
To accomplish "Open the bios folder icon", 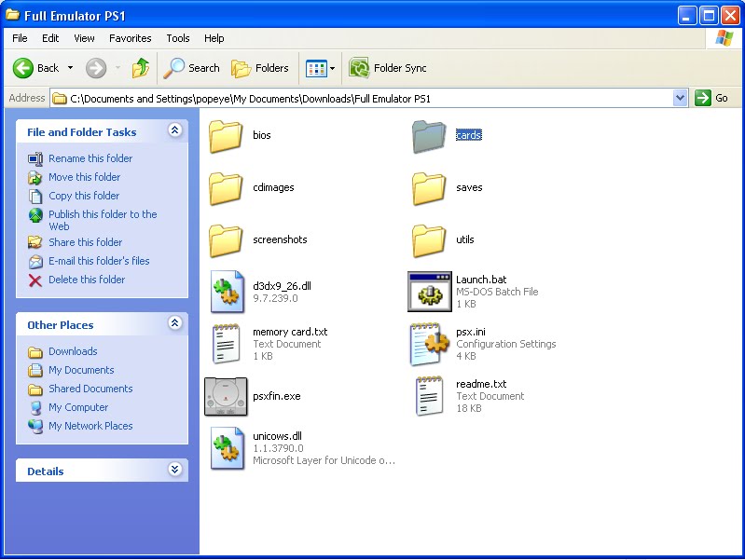I will (226, 136).
